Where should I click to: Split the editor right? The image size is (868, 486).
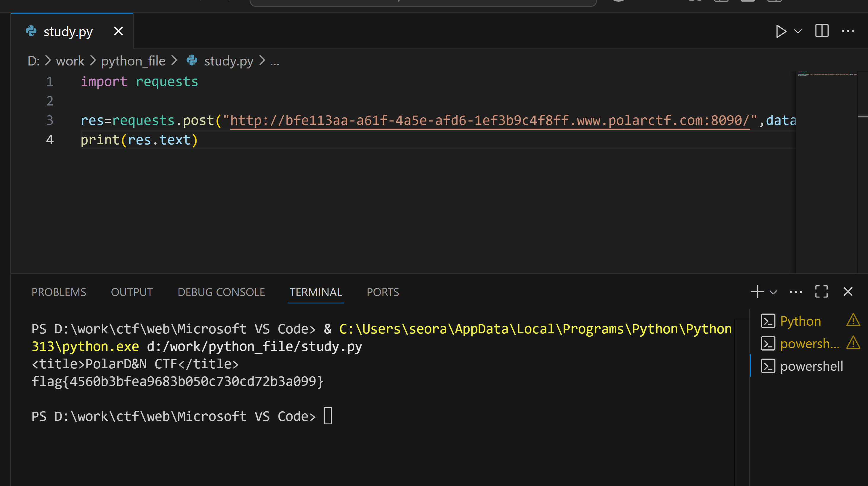[x=822, y=31]
